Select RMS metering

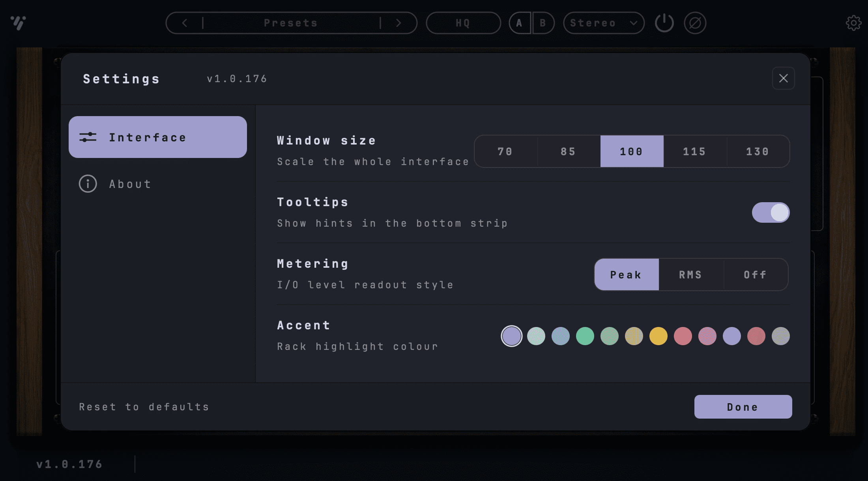(x=691, y=274)
